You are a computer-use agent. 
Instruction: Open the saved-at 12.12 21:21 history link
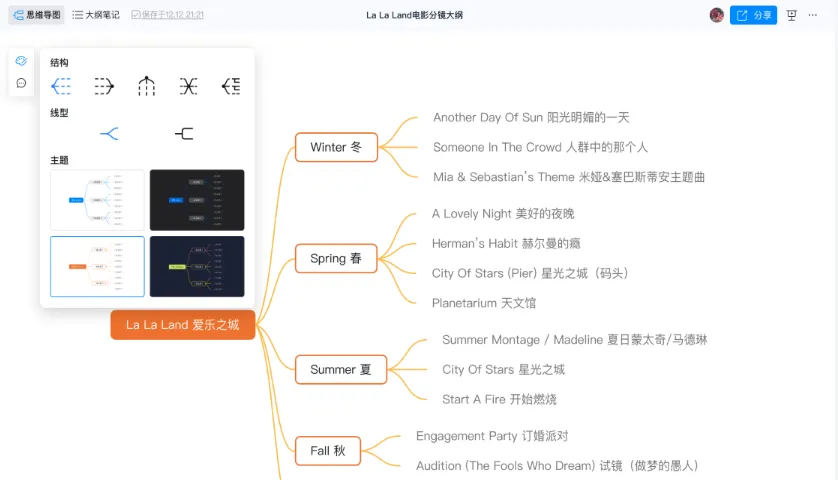coord(168,15)
